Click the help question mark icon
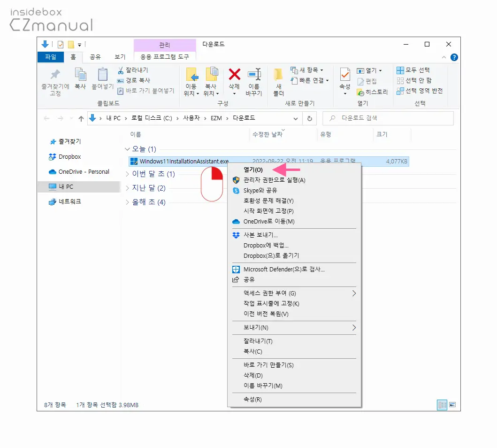The height and width of the screenshot is (448, 497). (x=454, y=57)
